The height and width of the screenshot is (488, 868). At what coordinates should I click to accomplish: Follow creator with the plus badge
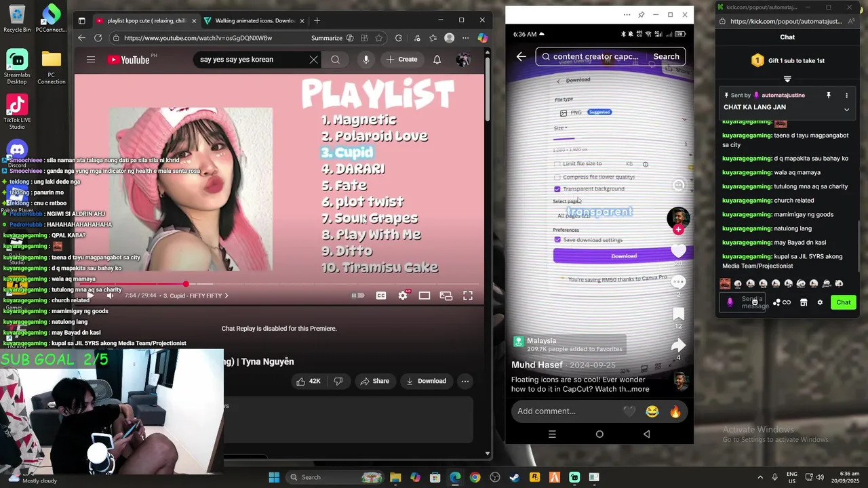click(x=678, y=230)
